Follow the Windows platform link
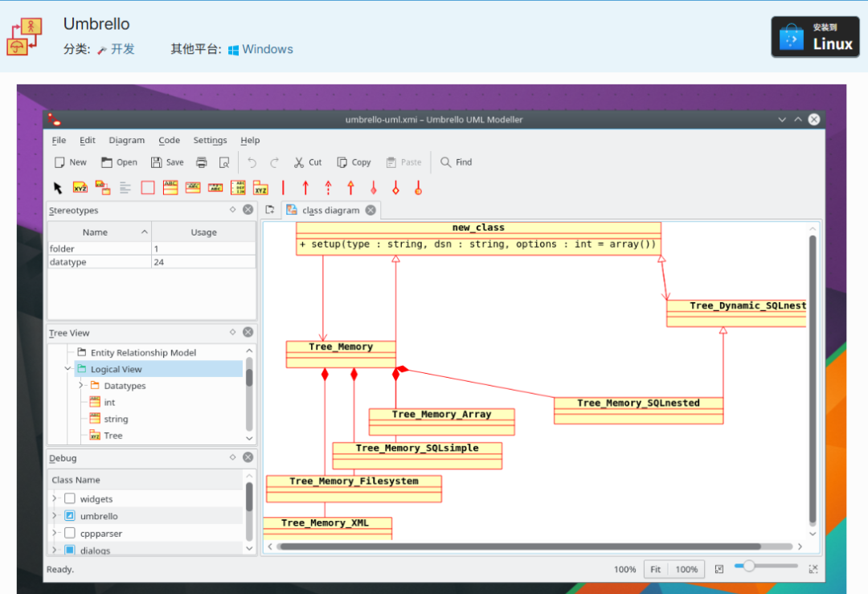The height and width of the screenshot is (594, 868). 260,49
